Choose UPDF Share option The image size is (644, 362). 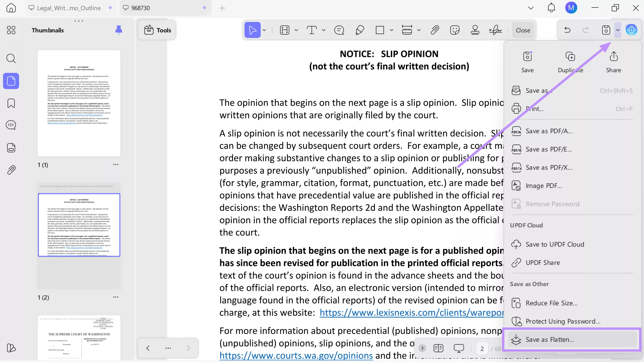pyautogui.click(x=572, y=262)
